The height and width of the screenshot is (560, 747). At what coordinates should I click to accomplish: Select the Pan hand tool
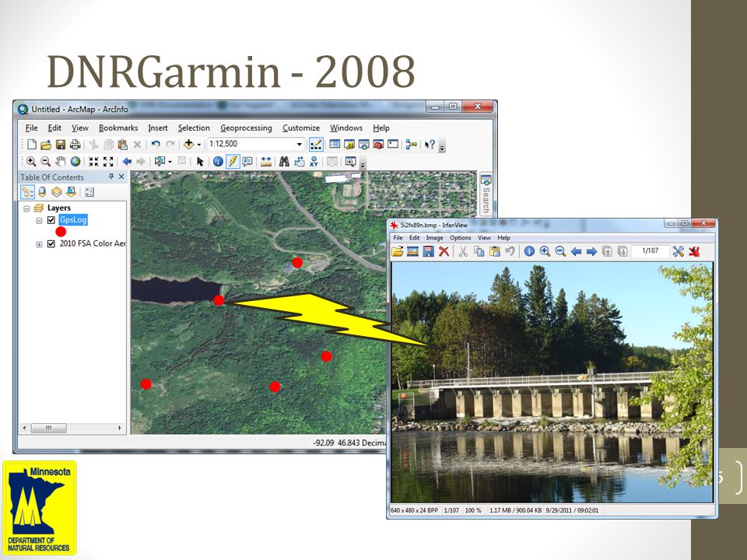coord(61,162)
